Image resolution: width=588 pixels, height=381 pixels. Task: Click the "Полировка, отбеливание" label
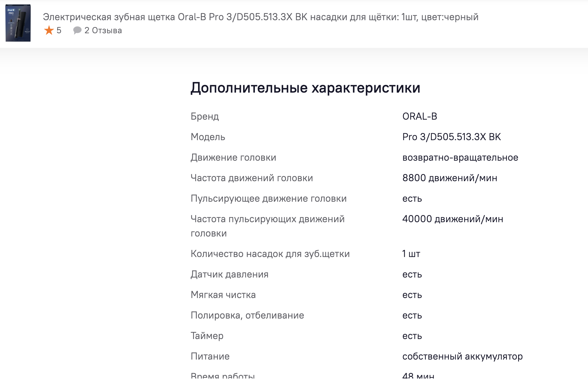[x=247, y=315]
